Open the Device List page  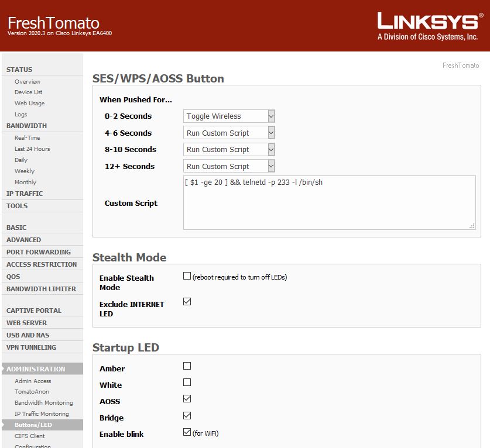[29, 92]
